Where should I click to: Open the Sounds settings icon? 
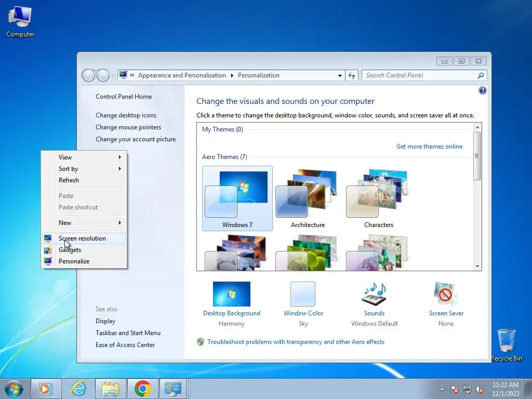pyautogui.click(x=374, y=294)
